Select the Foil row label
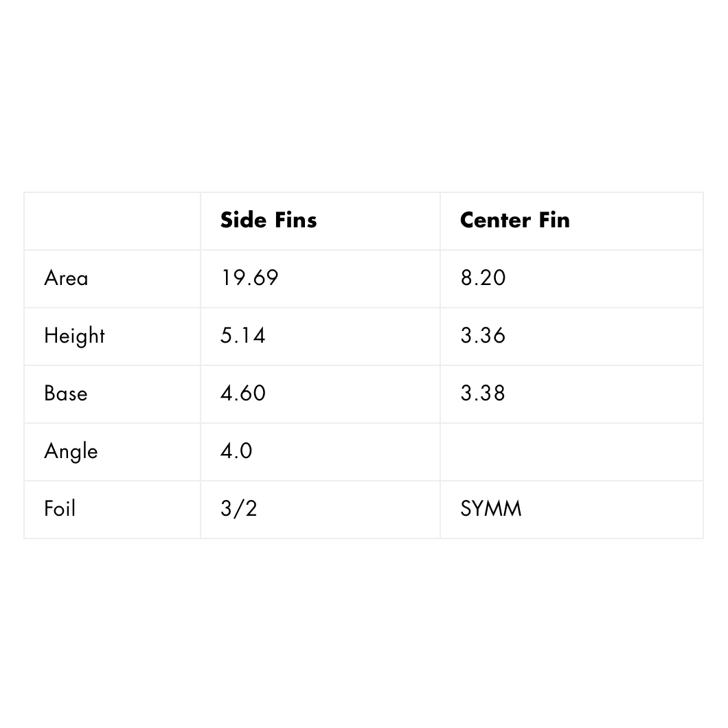This screenshot has height=728, width=728. 60,509
